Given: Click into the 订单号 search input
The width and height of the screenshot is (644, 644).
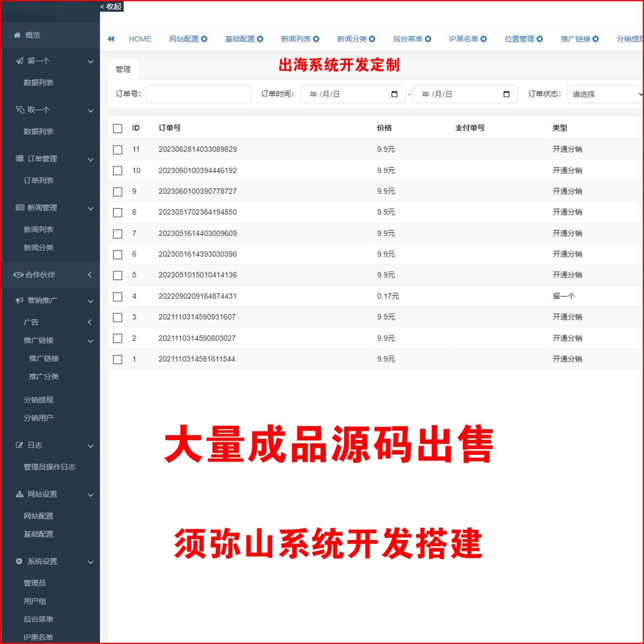Looking at the screenshot, I should [198, 94].
